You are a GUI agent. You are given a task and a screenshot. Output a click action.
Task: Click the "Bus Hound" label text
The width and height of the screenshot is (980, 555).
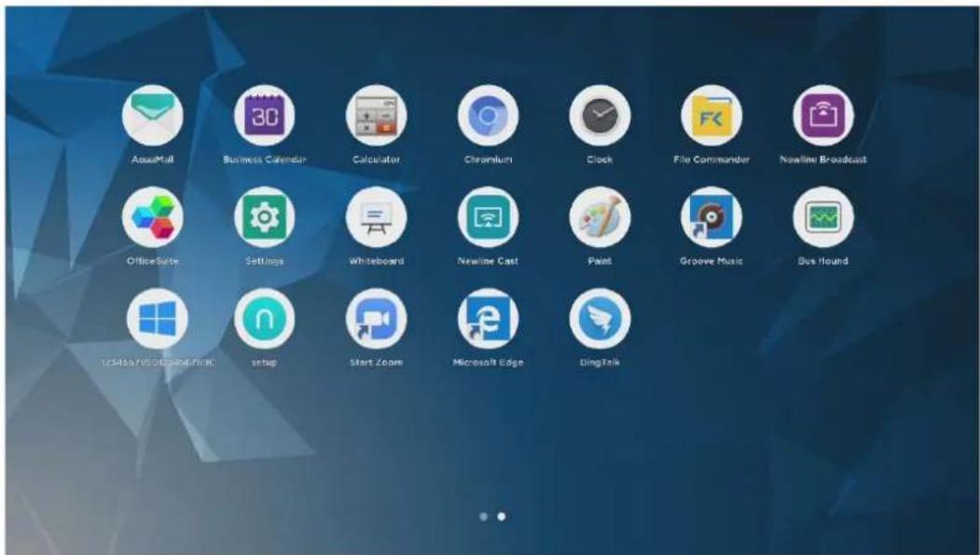pyautogui.click(x=823, y=260)
